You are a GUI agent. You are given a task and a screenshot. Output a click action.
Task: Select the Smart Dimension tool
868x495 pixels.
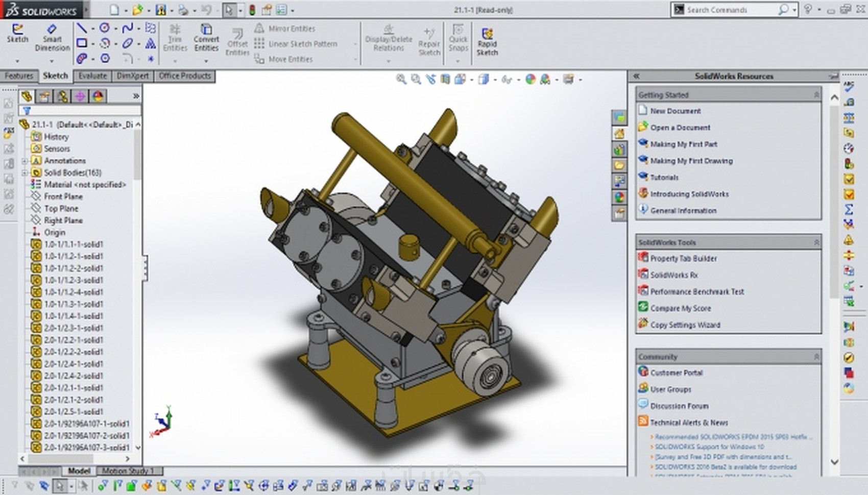click(x=52, y=37)
